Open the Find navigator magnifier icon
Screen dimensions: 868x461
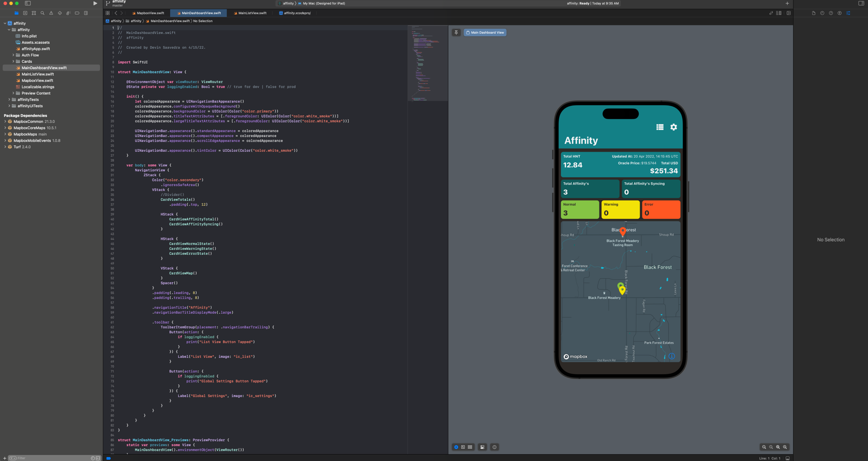click(42, 13)
